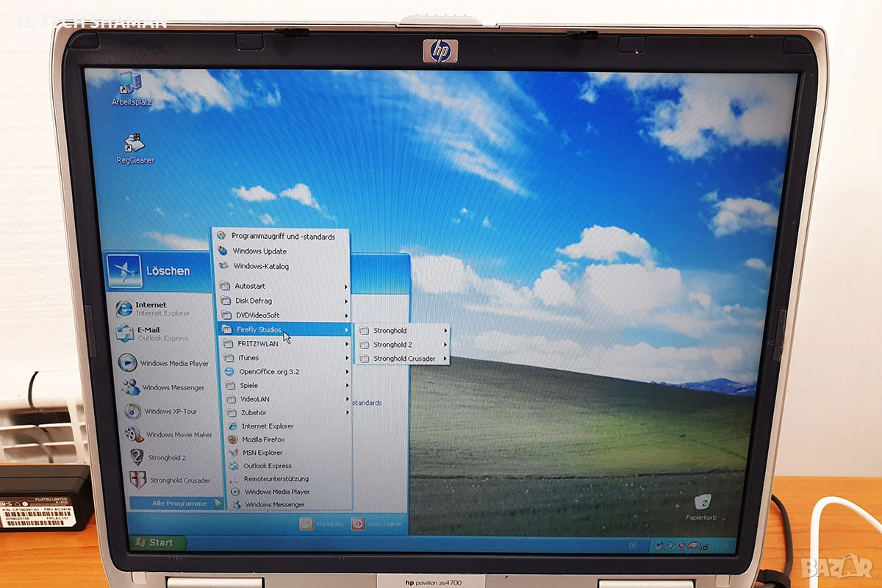Click the red round icon in system tray
Viewport: 882px width, 588px height.
tap(681, 545)
